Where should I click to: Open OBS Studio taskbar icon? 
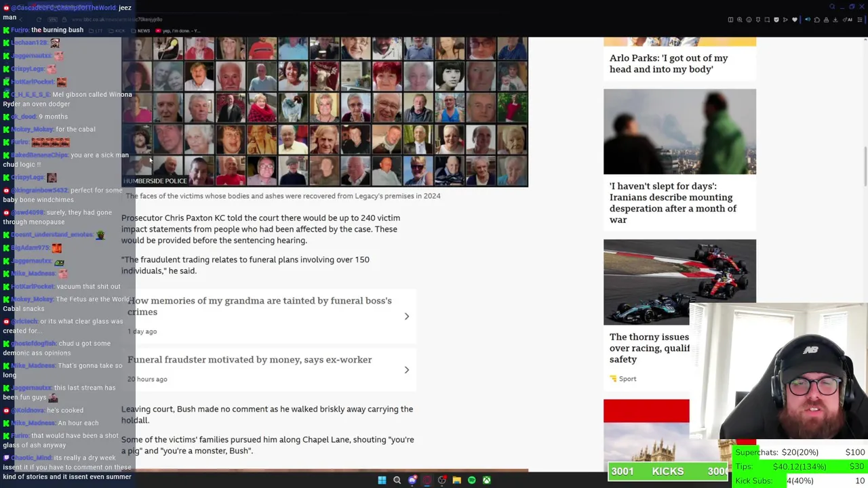coord(442,480)
